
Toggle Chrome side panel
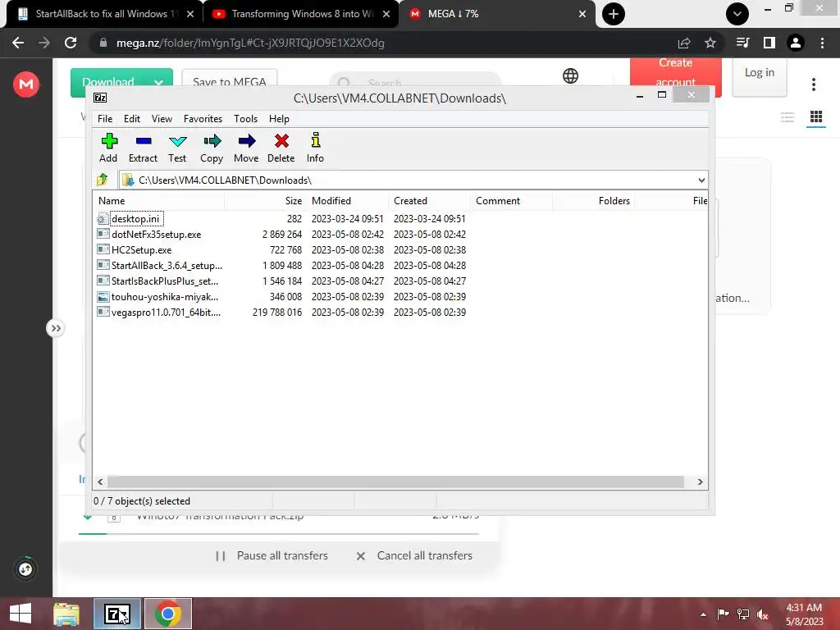769,43
